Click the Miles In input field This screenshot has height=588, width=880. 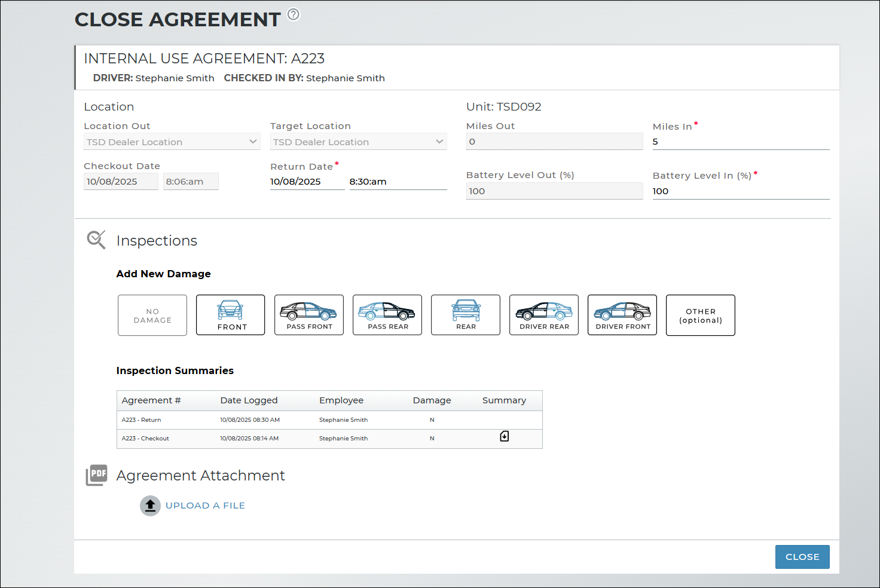(x=740, y=142)
